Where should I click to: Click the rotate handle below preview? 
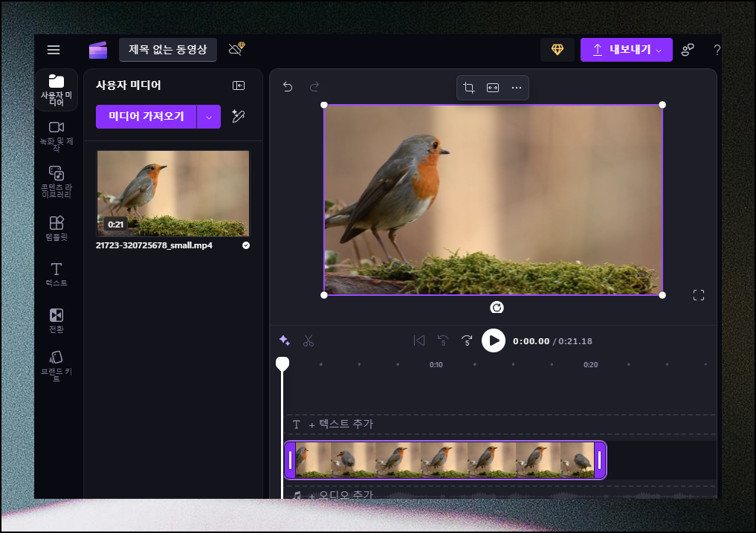pyautogui.click(x=497, y=307)
